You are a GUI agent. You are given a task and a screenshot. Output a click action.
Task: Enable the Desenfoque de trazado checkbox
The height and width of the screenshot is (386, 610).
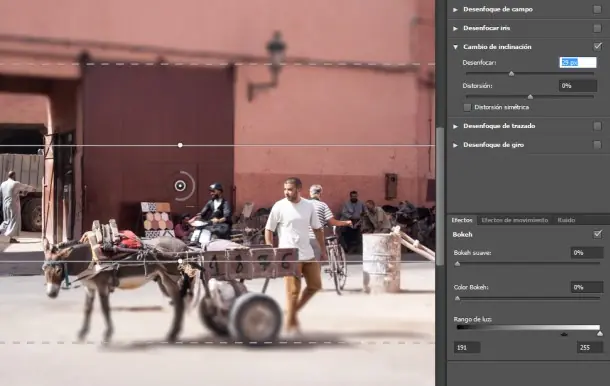coord(597,126)
